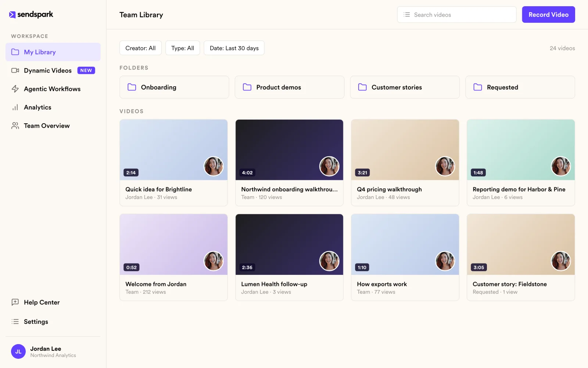Click the Customer stories folder icon
Viewport: 588px width, 368px height.
362,87
